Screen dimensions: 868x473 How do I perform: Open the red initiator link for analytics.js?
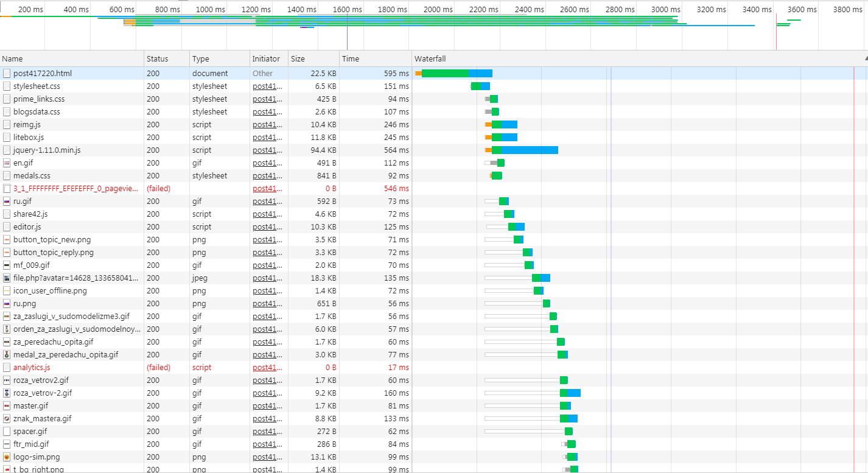[267, 367]
